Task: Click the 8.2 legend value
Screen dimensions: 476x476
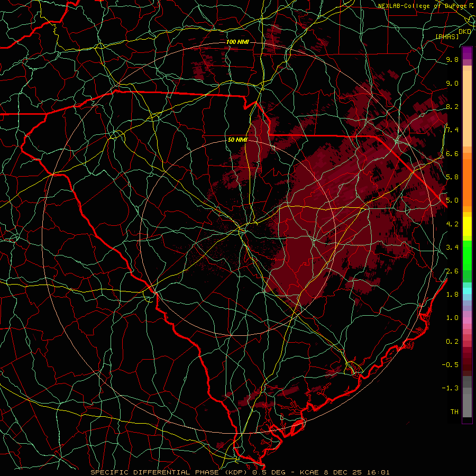Action: [x=452, y=106]
